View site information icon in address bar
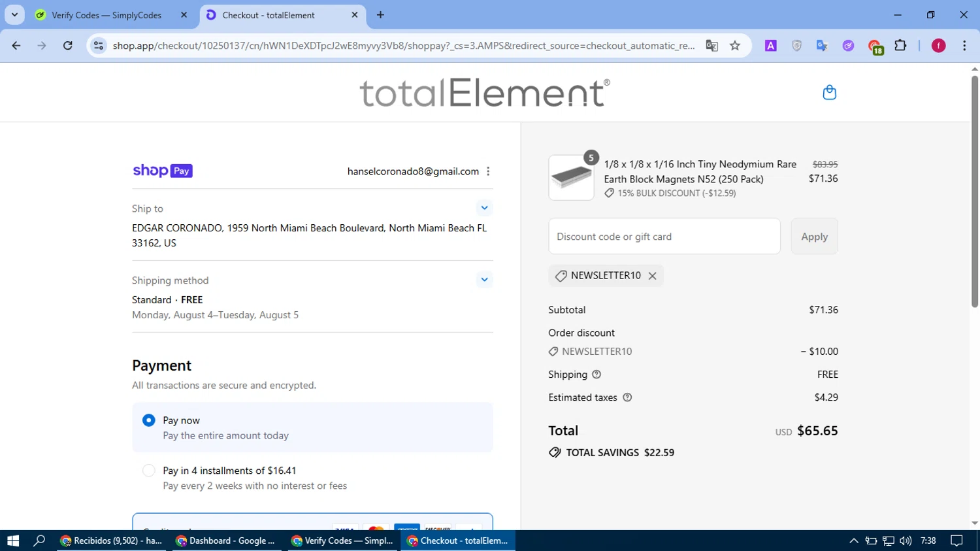 coord(99,46)
